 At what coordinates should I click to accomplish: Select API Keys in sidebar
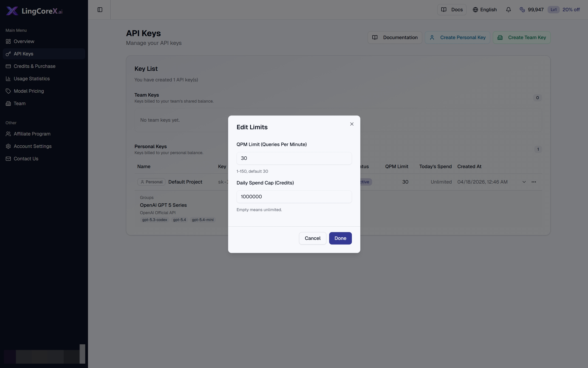tap(44, 54)
